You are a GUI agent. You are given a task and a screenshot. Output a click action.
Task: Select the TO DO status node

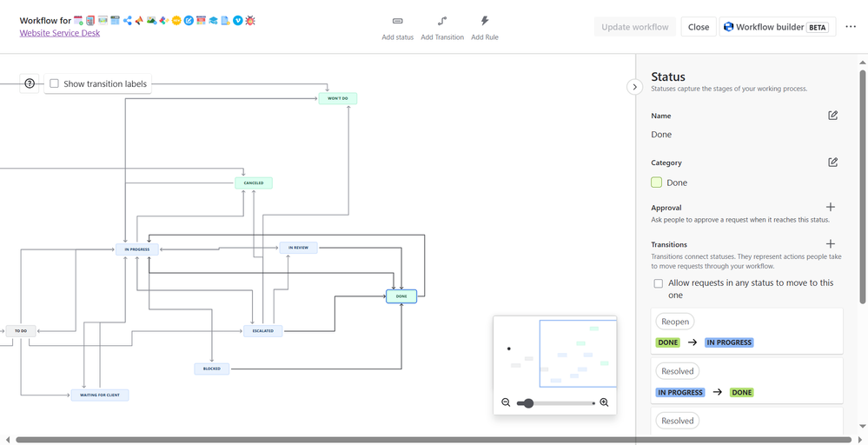coord(21,331)
